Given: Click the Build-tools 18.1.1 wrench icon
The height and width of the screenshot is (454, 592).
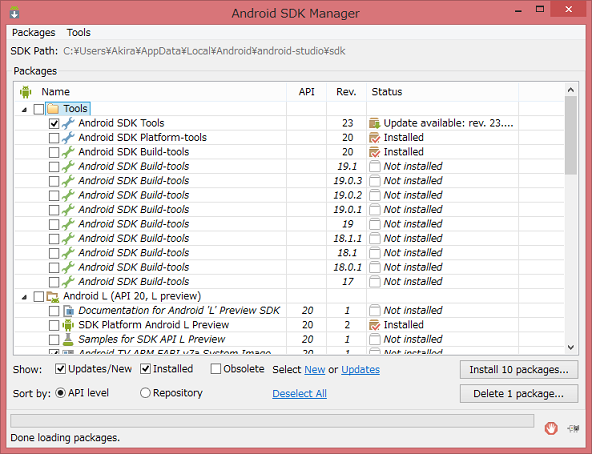Looking at the screenshot, I should click(x=68, y=238).
